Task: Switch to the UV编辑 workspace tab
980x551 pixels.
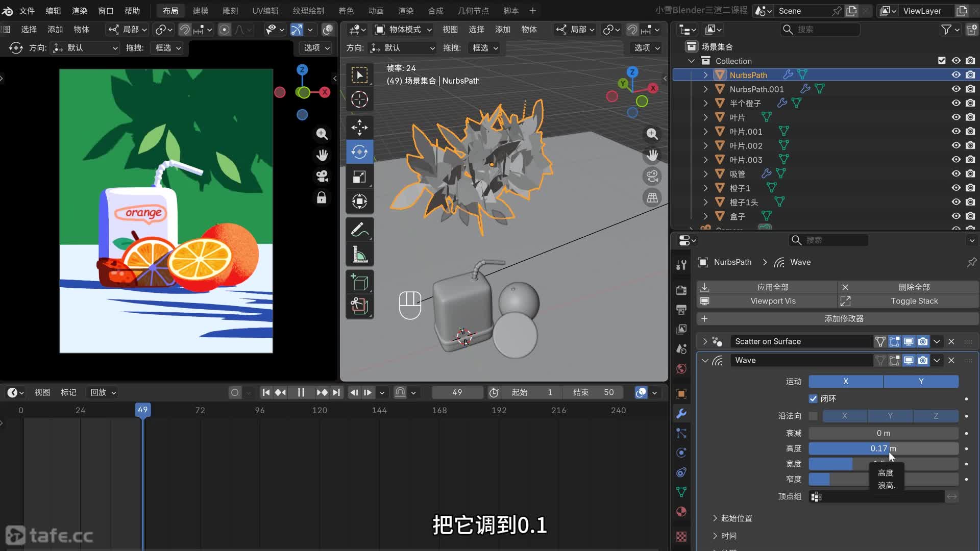Action: [x=265, y=11]
